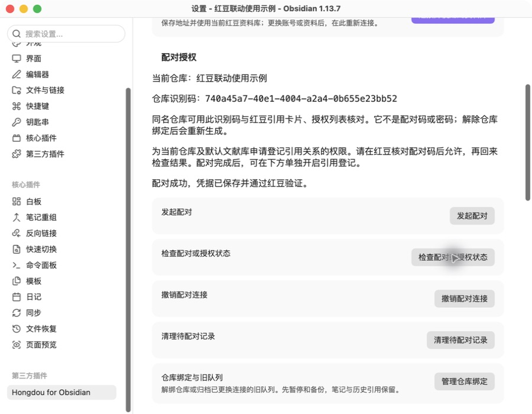This screenshot has height=414, width=532.
Task: Open 日记 plugin settings
Action: coord(61,297)
